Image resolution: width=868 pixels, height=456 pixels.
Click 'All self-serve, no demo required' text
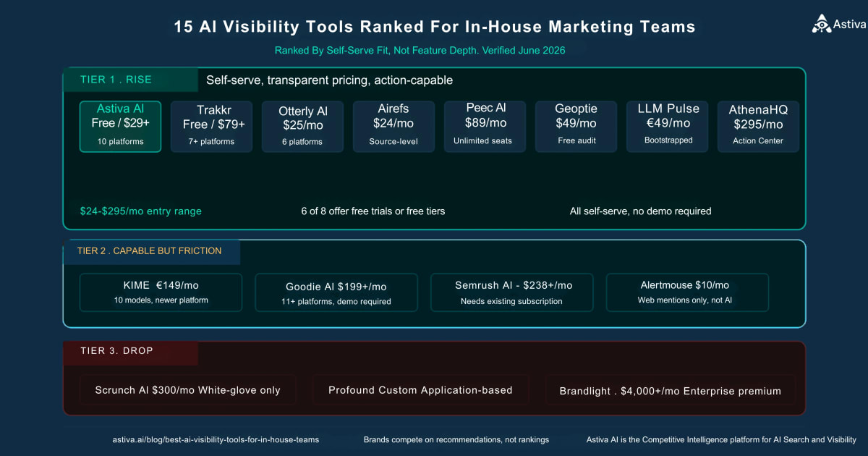pos(641,211)
